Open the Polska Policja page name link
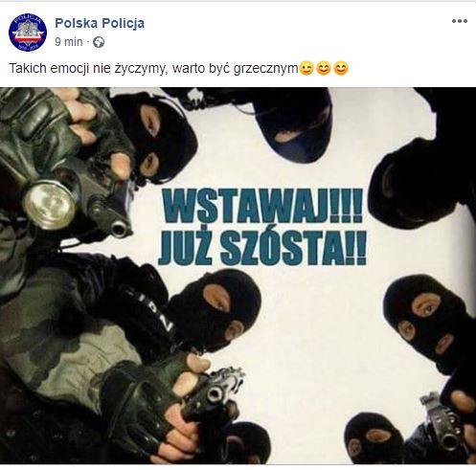 click(100, 23)
